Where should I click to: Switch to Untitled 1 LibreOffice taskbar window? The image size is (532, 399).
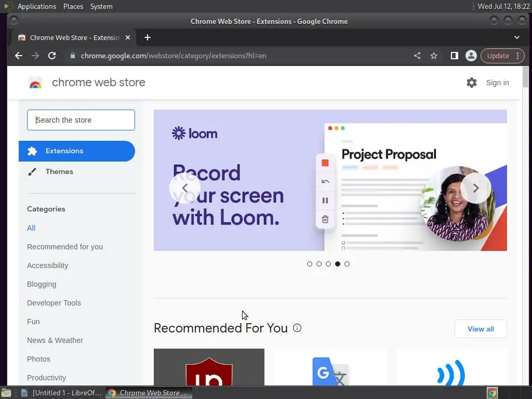pos(62,393)
